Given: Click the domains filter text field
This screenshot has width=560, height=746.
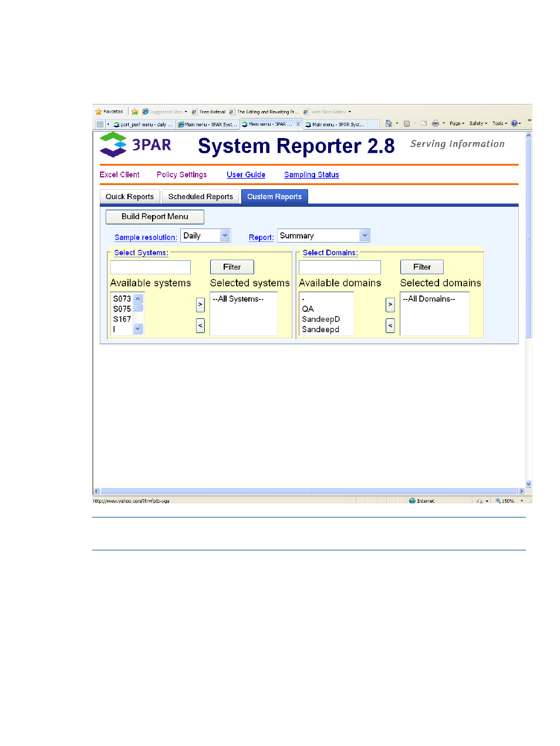Looking at the screenshot, I should point(340,267).
